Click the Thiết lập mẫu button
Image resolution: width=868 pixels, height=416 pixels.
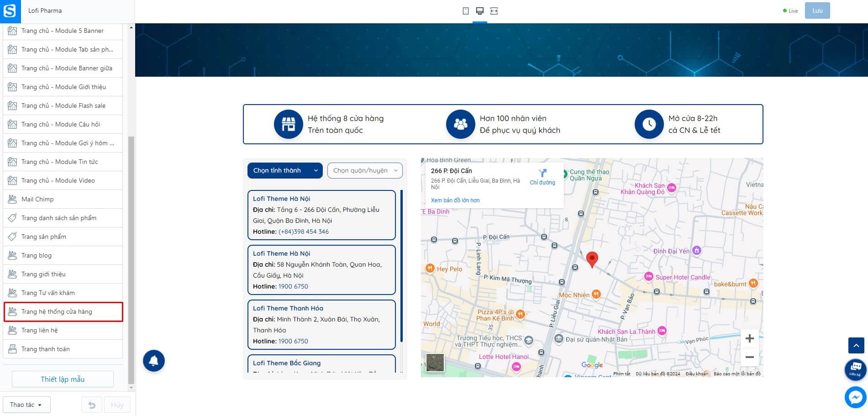[x=63, y=379]
